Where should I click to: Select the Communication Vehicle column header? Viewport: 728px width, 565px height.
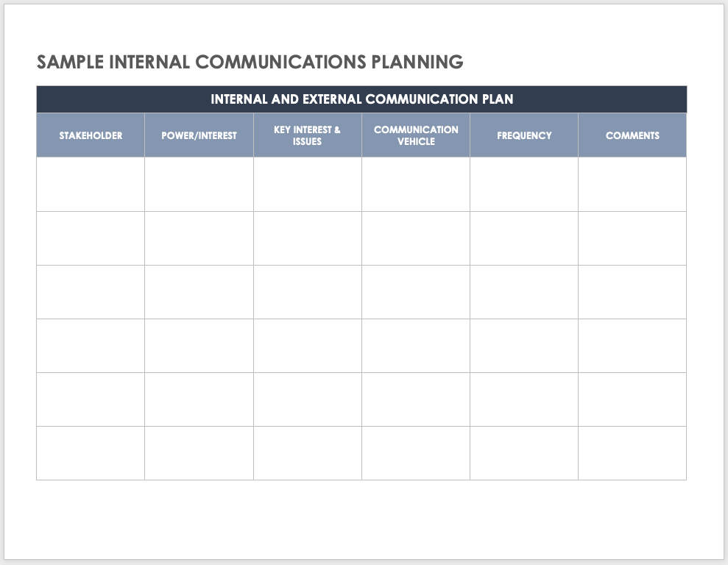[x=416, y=135]
